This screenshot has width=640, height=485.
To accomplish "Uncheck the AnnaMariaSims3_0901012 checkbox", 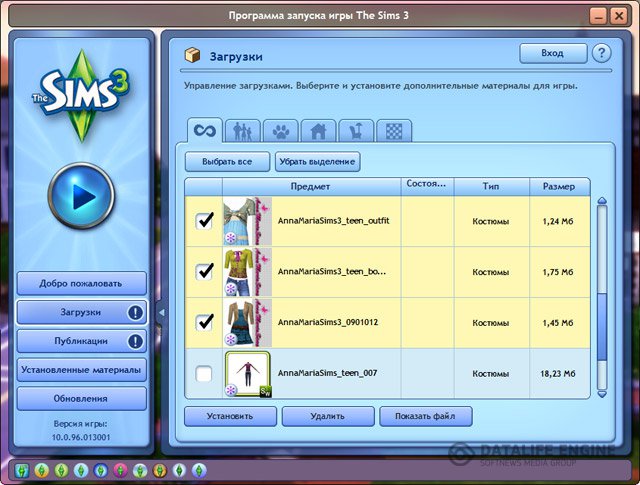I will click(x=204, y=323).
